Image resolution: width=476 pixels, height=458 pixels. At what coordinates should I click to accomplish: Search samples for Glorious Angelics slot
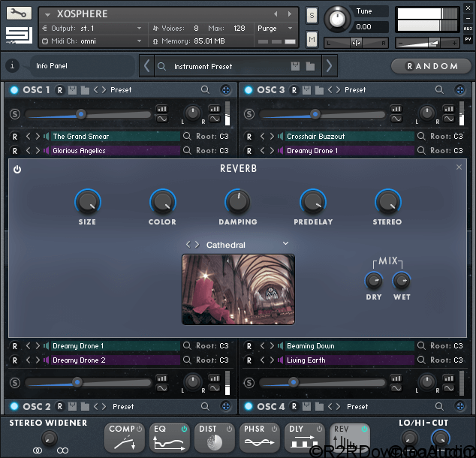(x=187, y=151)
